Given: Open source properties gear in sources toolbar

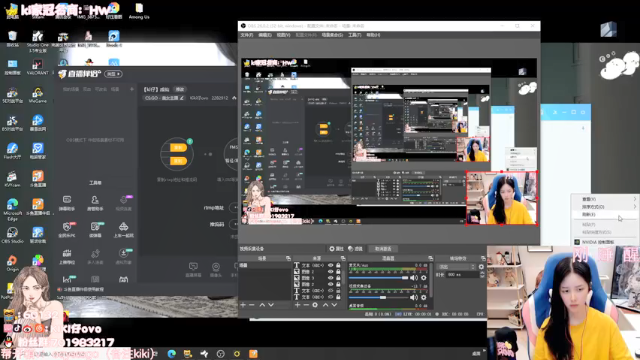Looking at the screenshot, I should [315, 305].
